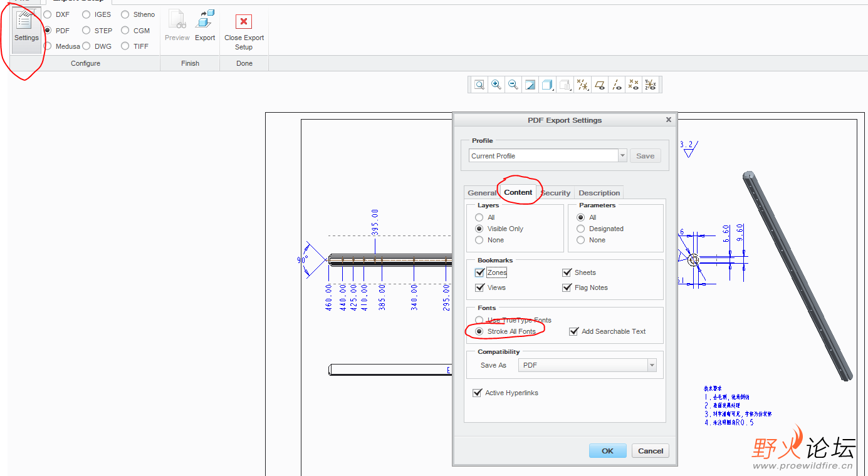This screenshot has height=476, width=868.
Task: Toggle Flag Notes bookmark checkbox
Action: [x=567, y=287]
